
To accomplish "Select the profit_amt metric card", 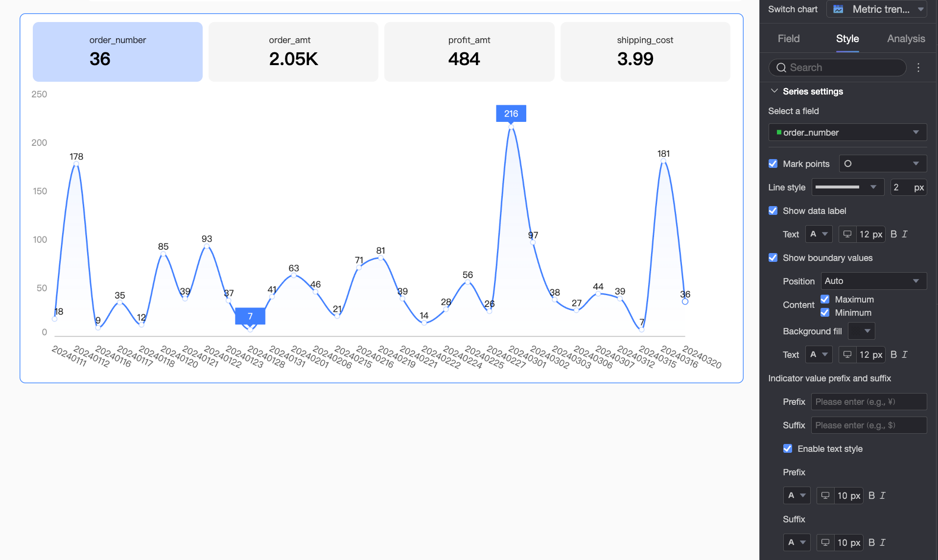I will 469,52.
